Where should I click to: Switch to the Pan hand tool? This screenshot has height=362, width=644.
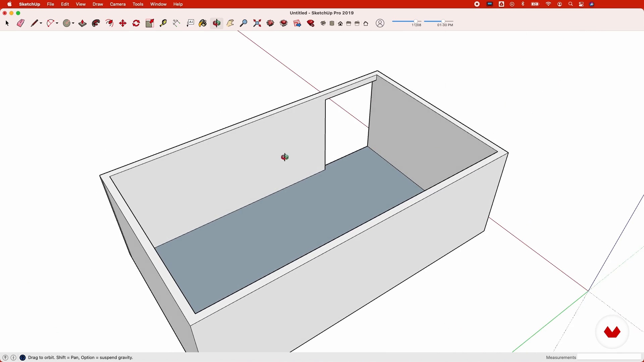coord(230,23)
